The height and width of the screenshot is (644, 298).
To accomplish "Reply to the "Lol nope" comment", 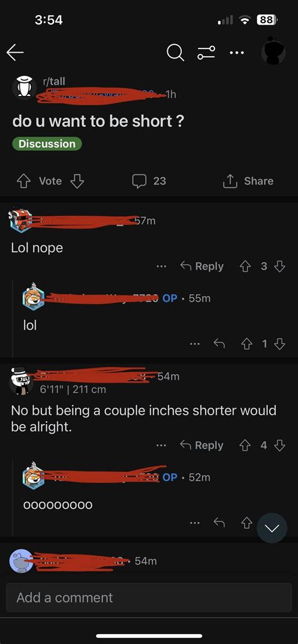I will click(202, 266).
